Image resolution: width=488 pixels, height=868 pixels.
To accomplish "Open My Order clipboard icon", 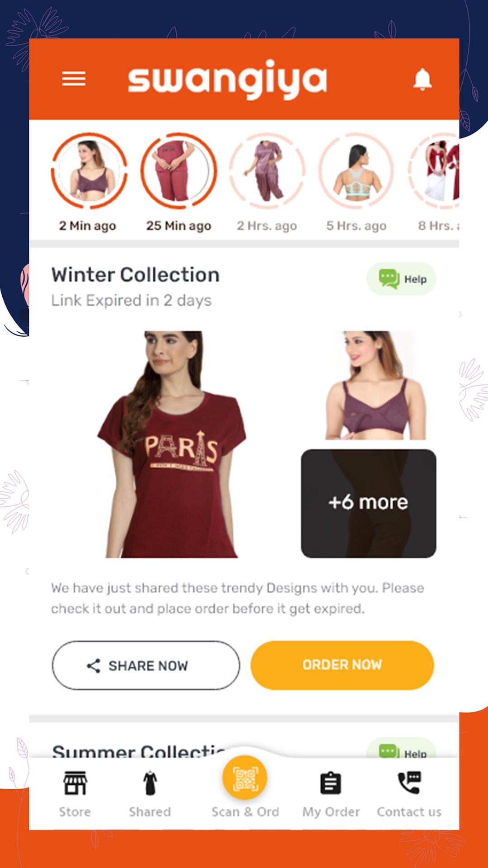I will point(331,783).
